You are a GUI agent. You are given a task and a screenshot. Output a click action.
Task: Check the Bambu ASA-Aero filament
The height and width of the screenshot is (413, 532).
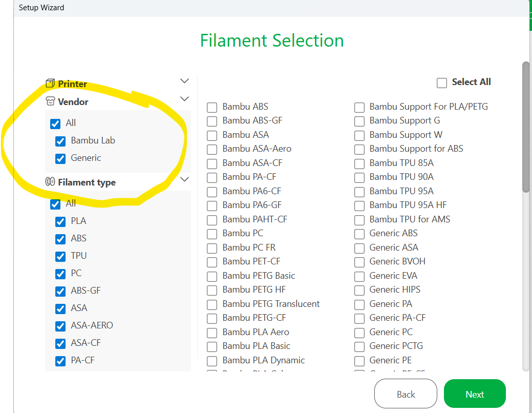pos(212,150)
